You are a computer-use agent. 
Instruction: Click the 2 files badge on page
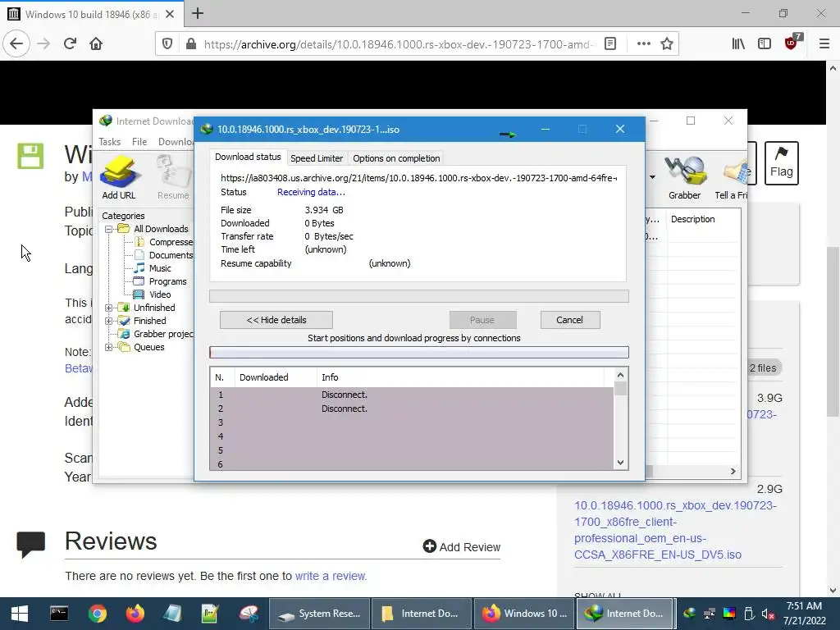[763, 368]
